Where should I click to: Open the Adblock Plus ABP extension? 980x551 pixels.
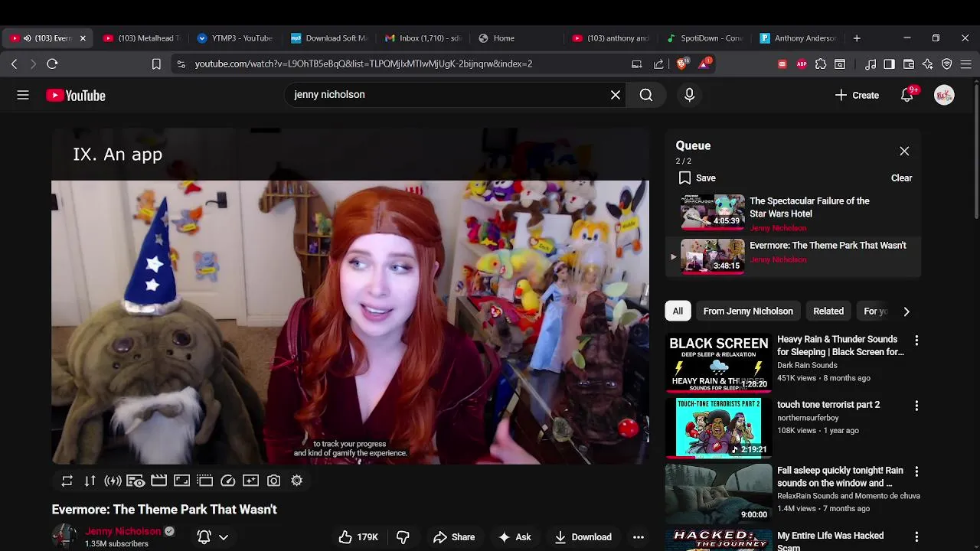coord(802,64)
